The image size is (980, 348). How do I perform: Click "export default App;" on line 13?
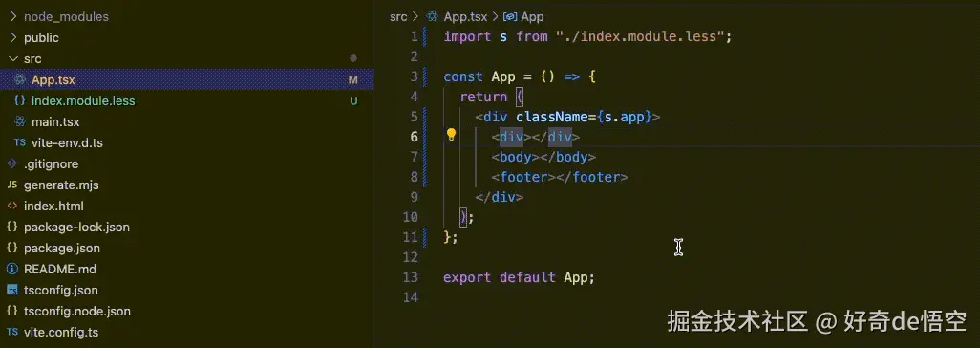click(x=519, y=277)
